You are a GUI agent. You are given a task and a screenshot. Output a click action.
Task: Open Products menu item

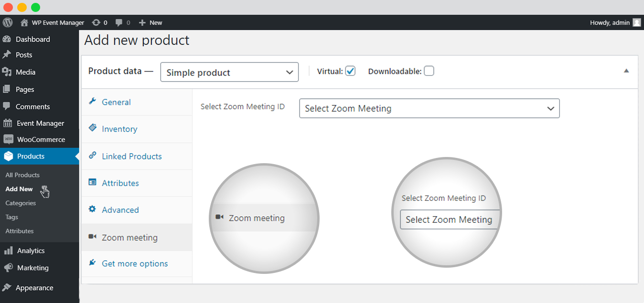tap(39, 156)
